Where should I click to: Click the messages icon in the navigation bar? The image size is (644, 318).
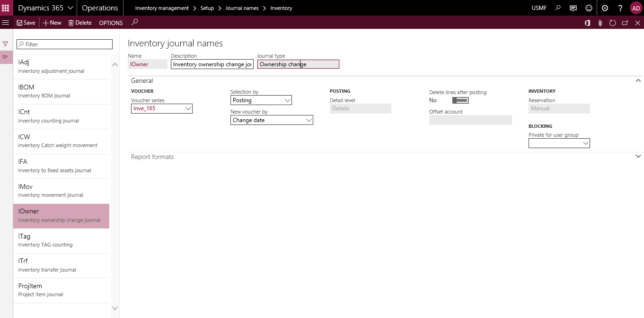click(573, 8)
